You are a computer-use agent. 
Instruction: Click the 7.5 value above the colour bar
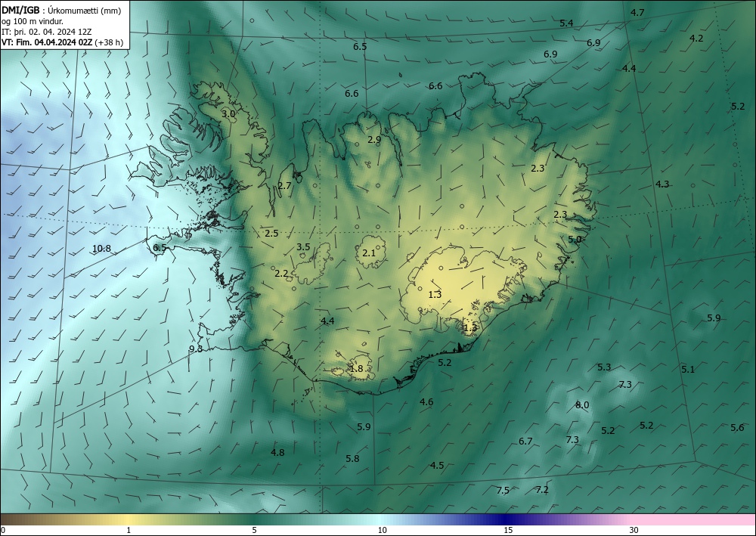point(503,490)
